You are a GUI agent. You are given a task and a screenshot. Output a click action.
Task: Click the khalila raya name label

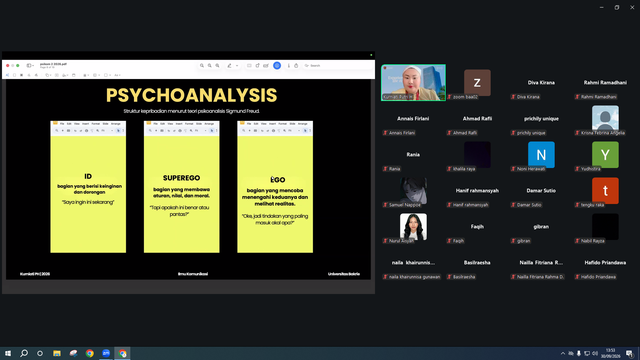pyautogui.click(x=464, y=169)
